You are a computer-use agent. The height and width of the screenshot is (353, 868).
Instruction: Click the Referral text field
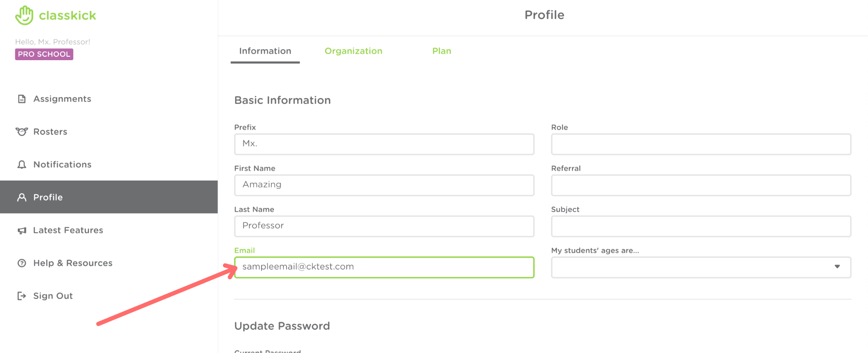(700, 185)
